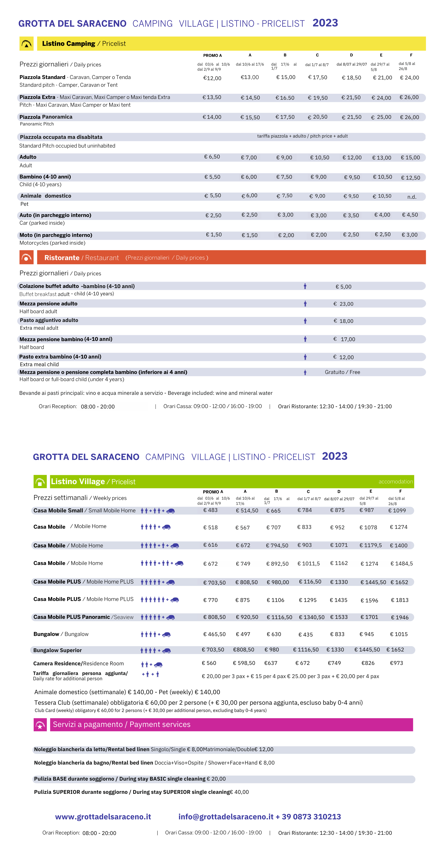Click the top Orari Reception 08:00 - 20:00 text
Viewport: 440px width, 868px height.
(x=77, y=406)
